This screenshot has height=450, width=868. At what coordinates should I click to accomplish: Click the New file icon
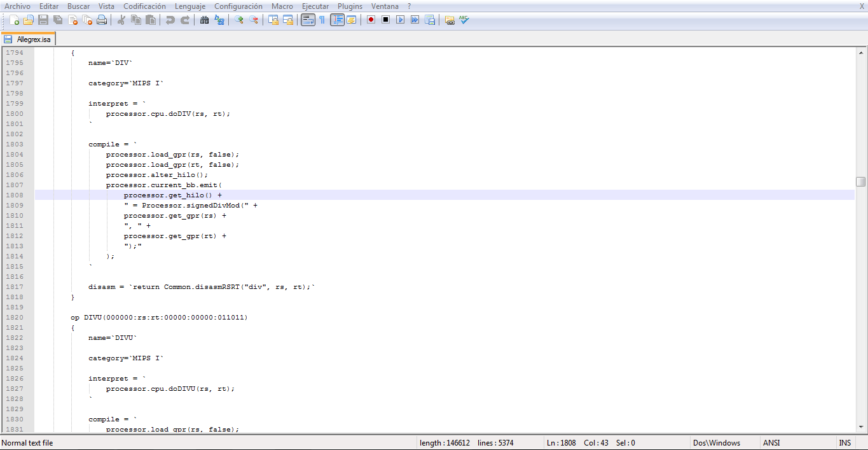click(14, 20)
